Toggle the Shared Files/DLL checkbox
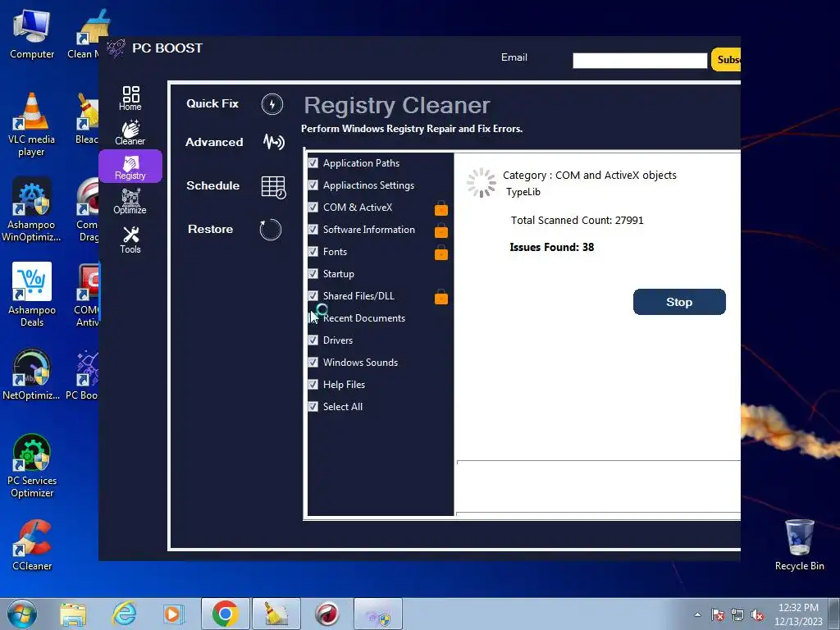The image size is (840, 630). point(313,295)
